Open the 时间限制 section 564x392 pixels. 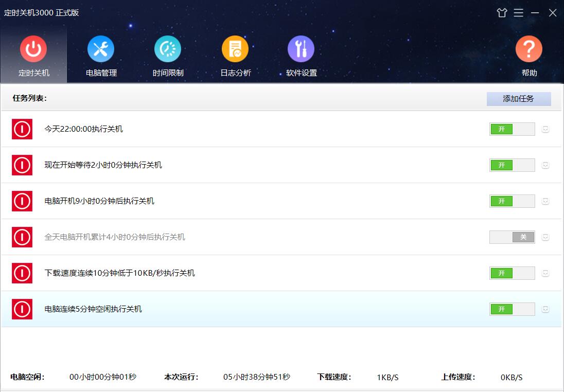click(168, 57)
